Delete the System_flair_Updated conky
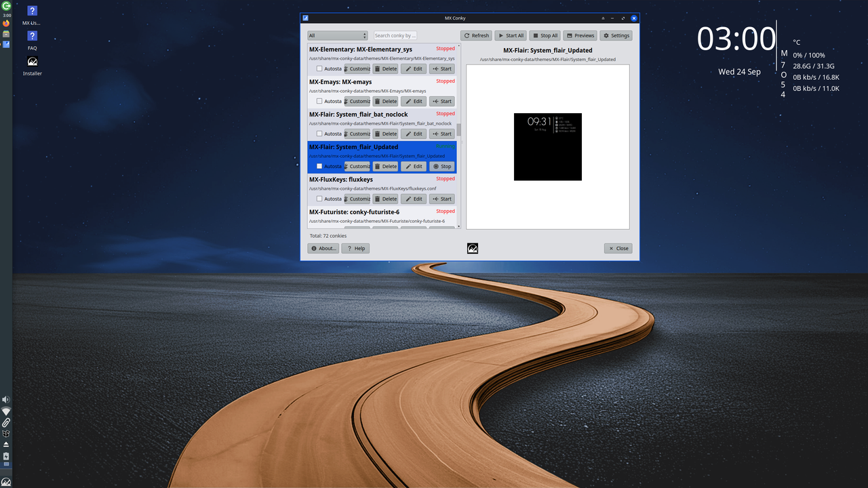This screenshot has width=868, height=488. tap(385, 166)
